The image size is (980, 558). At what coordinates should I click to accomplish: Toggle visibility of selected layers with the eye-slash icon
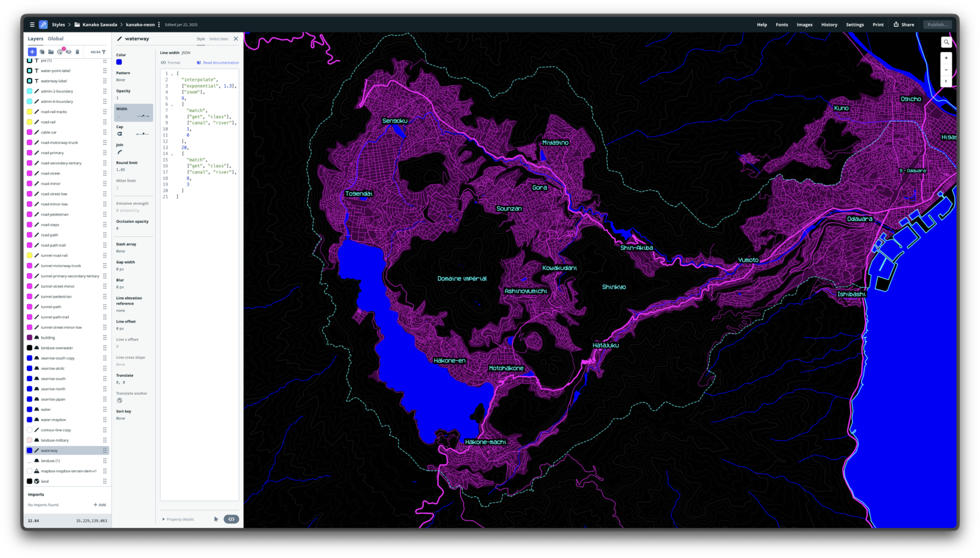pos(67,52)
